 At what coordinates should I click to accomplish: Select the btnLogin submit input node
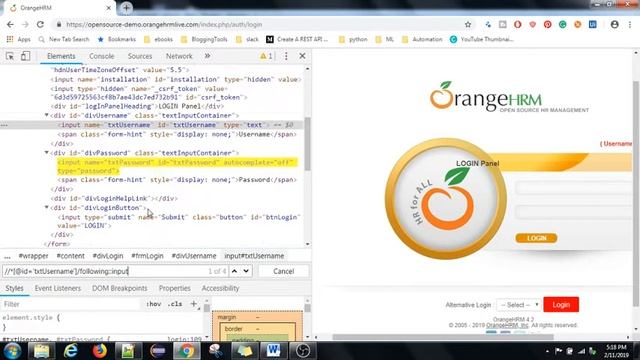(x=179, y=221)
